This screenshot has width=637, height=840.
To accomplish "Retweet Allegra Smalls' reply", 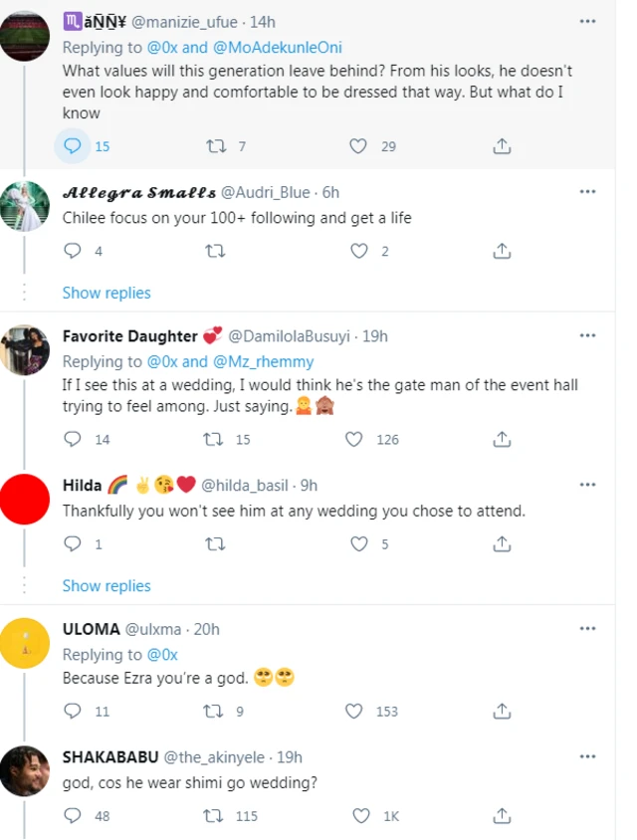I will pos(215,251).
